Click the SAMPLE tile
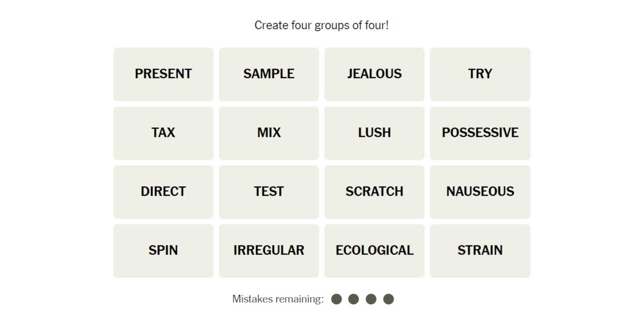Image resolution: width=644 pixels, height=322 pixels. pyautogui.click(x=269, y=74)
